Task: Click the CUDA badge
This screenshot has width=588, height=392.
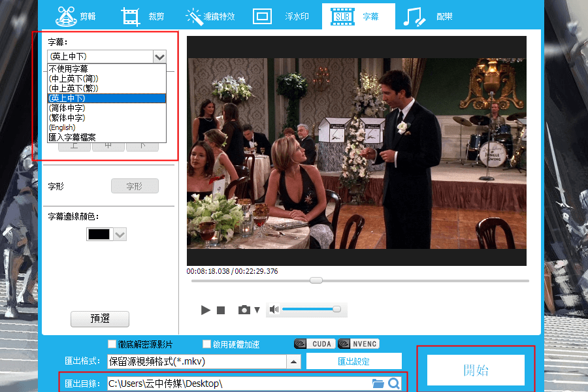Action: point(315,344)
